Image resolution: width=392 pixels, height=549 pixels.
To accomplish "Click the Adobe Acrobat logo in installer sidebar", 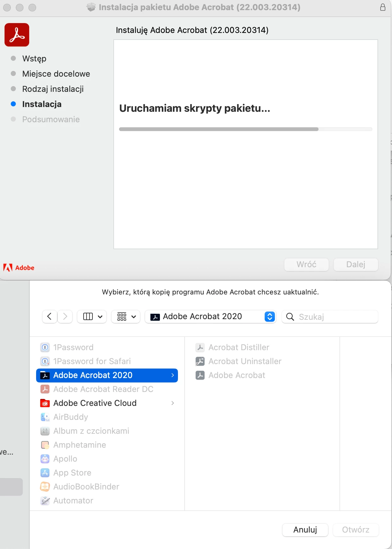I will [x=17, y=35].
